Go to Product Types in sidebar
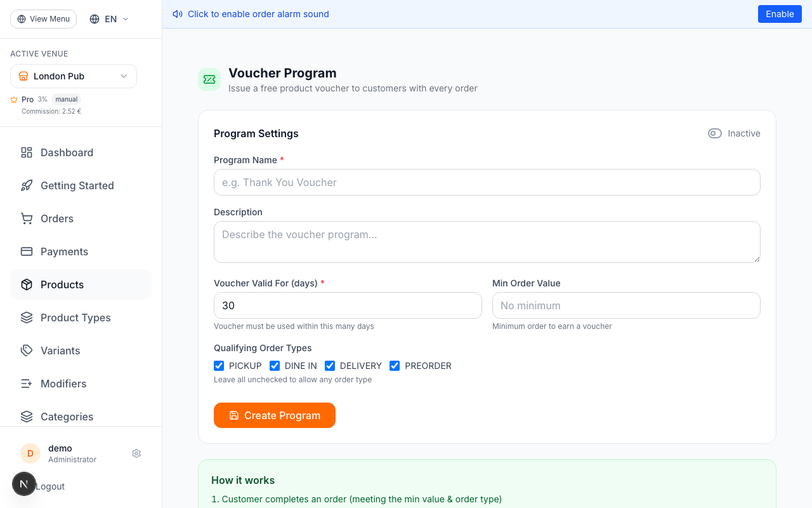This screenshot has height=508, width=812. 75,317
